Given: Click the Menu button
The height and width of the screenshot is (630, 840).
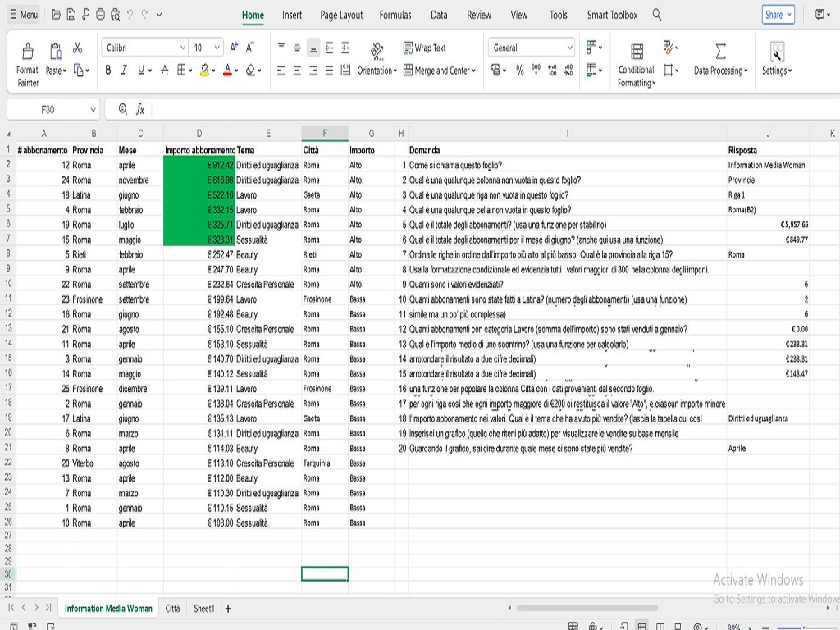Looking at the screenshot, I should pos(24,15).
